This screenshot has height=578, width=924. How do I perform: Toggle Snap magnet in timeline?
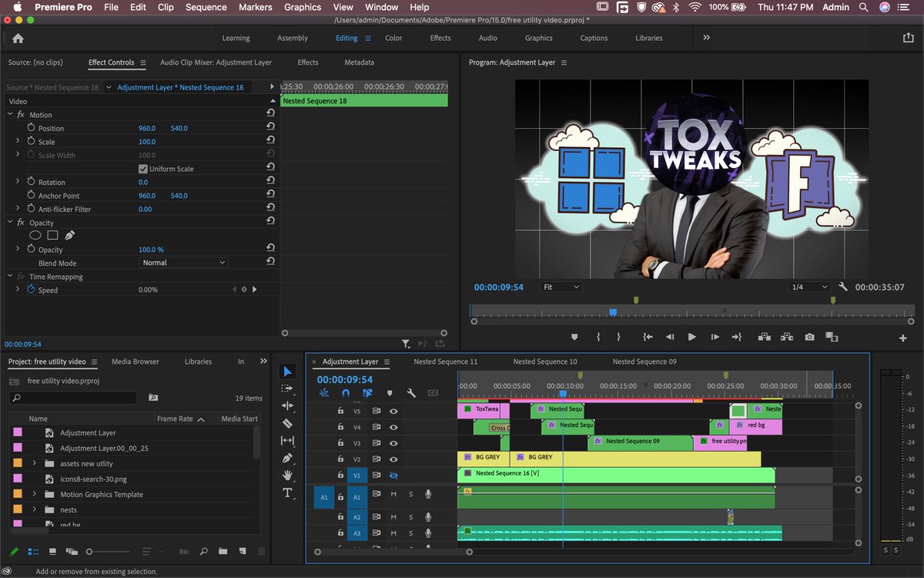pos(346,393)
